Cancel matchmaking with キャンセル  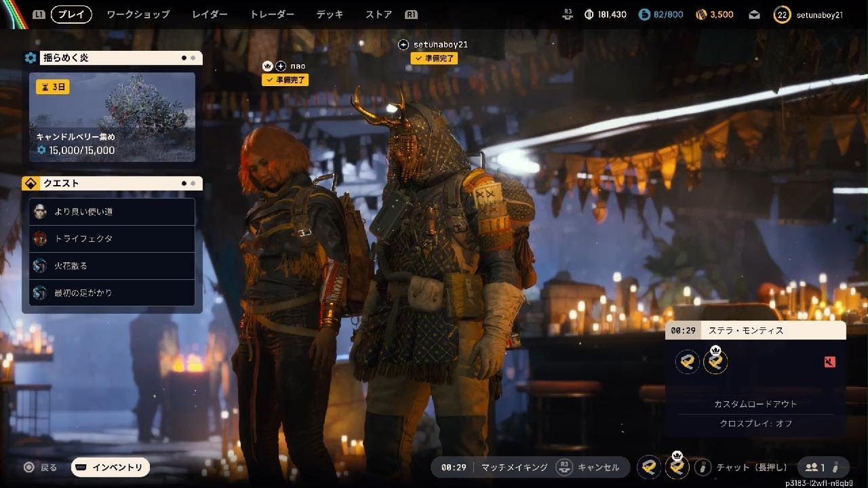click(x=598, y=468)
